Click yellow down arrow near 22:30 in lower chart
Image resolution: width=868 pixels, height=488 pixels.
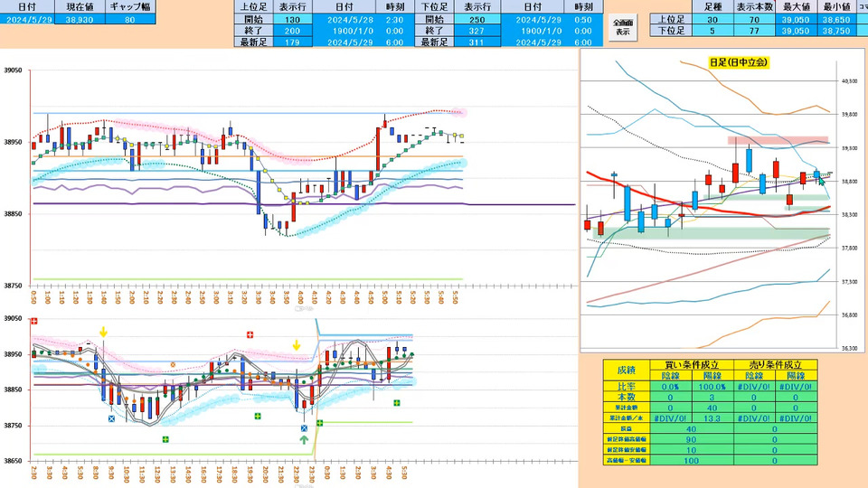297,345
